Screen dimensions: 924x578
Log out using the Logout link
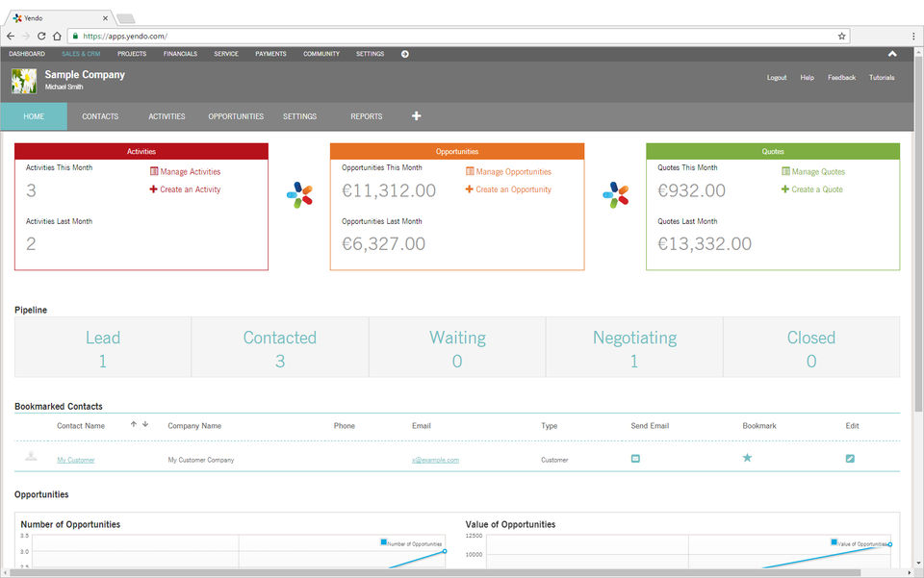click(x=777, y=78)
